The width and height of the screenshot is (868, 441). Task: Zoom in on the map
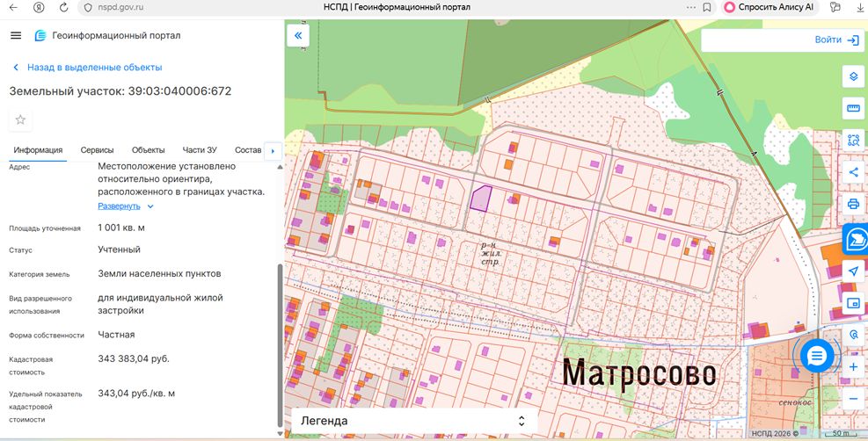852,366
